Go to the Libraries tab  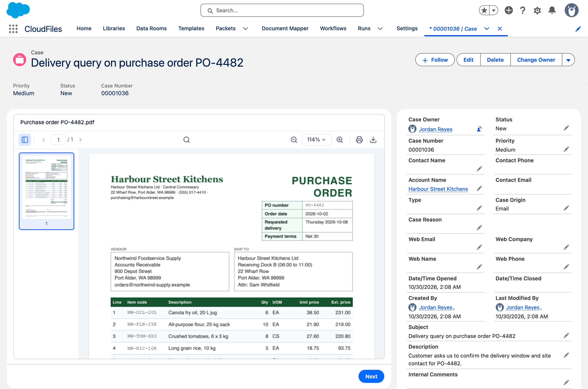pyautogui.click(x=114, y=29)
